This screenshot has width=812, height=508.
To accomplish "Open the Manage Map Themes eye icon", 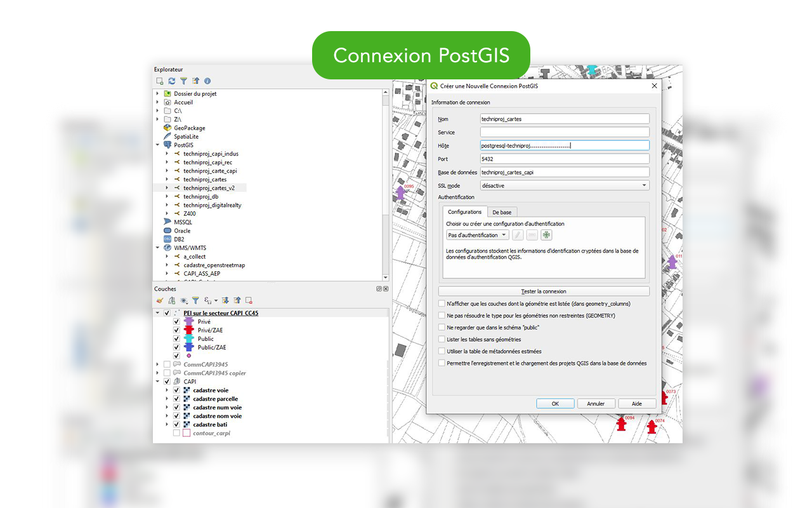I will [x=184, y=300].
